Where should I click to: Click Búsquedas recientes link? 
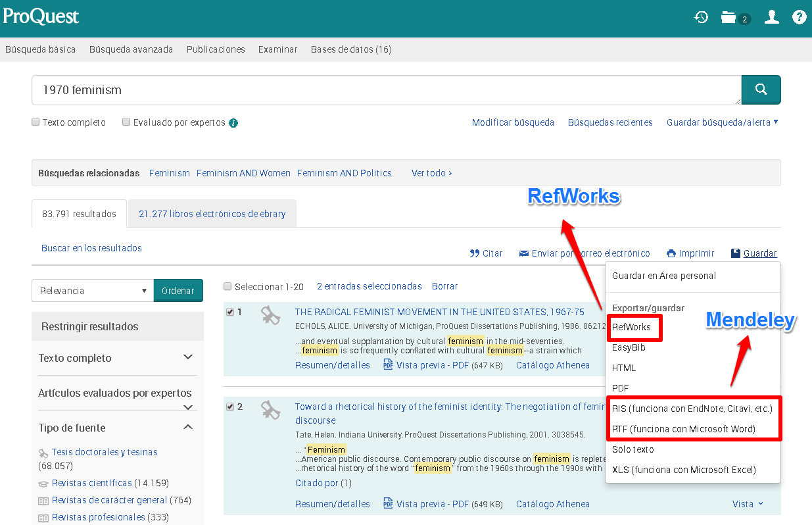tap(610, 122)
